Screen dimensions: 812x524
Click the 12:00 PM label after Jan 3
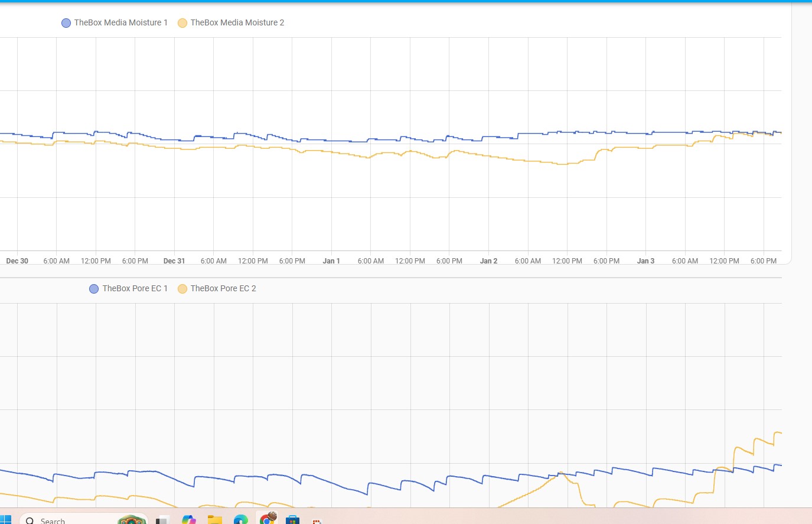[724, 261]
